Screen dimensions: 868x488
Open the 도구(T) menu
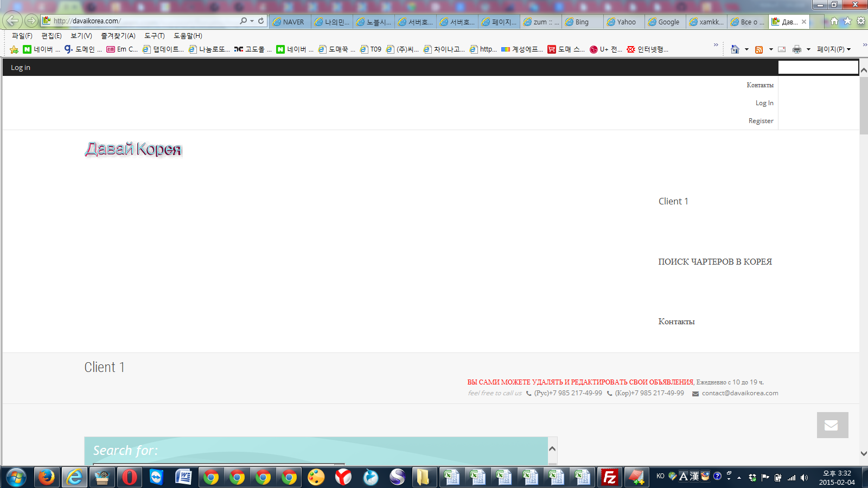[x=154, y=36]
